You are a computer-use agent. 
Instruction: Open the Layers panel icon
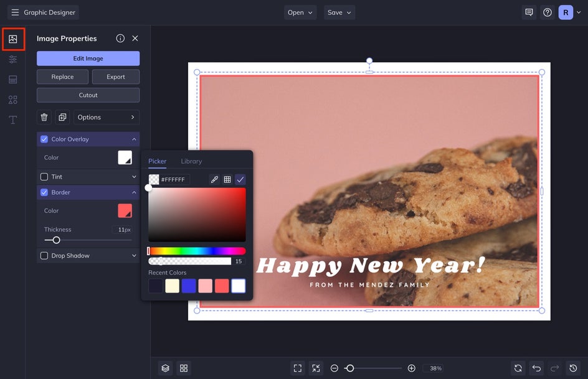tap(166, 368)
